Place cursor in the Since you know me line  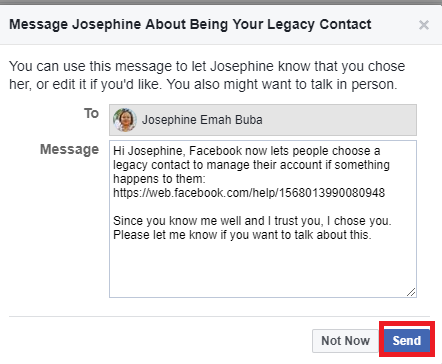[252, 221]
